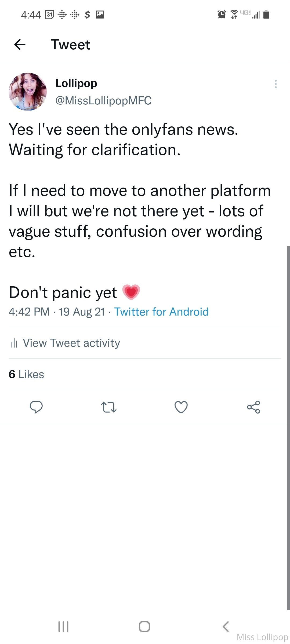
Task: Tap the calendar 31 status icon
Action: (49, 14)
